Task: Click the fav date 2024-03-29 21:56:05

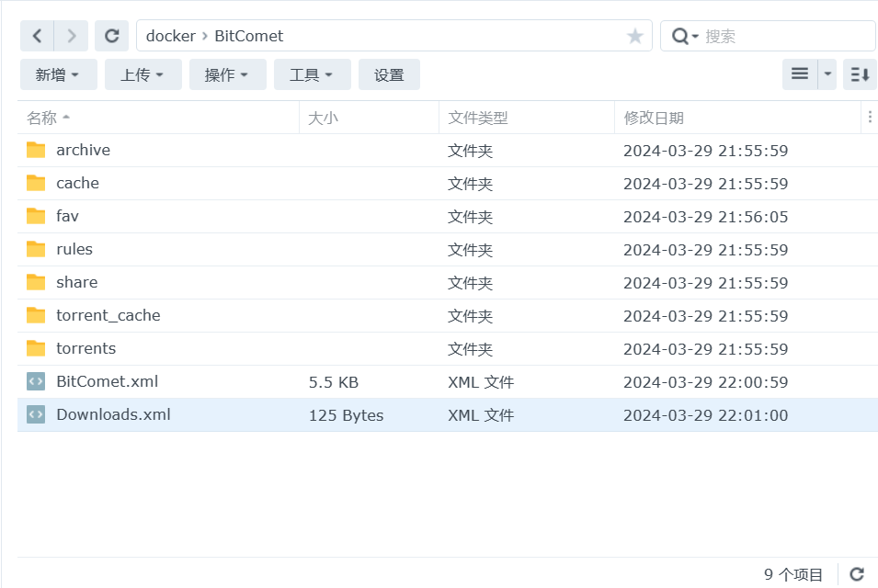Action: coord(705,217)
